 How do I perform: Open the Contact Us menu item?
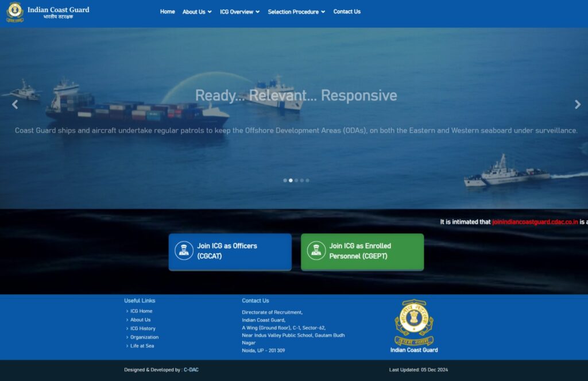tap(347, 11)
